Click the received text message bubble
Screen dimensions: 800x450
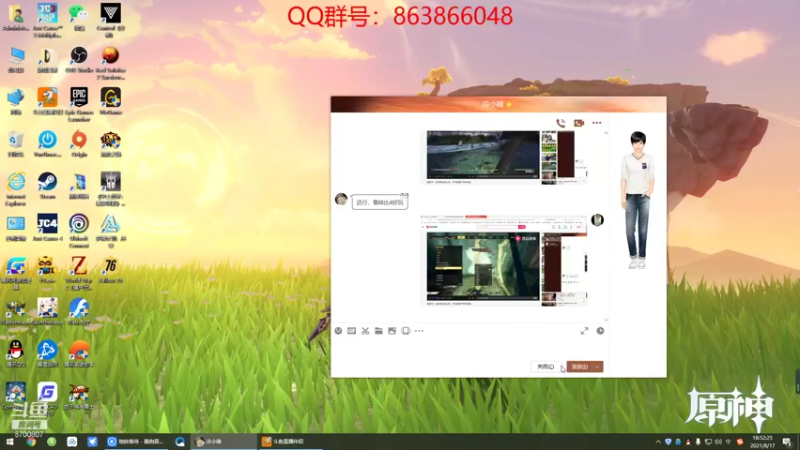point(380,202)
